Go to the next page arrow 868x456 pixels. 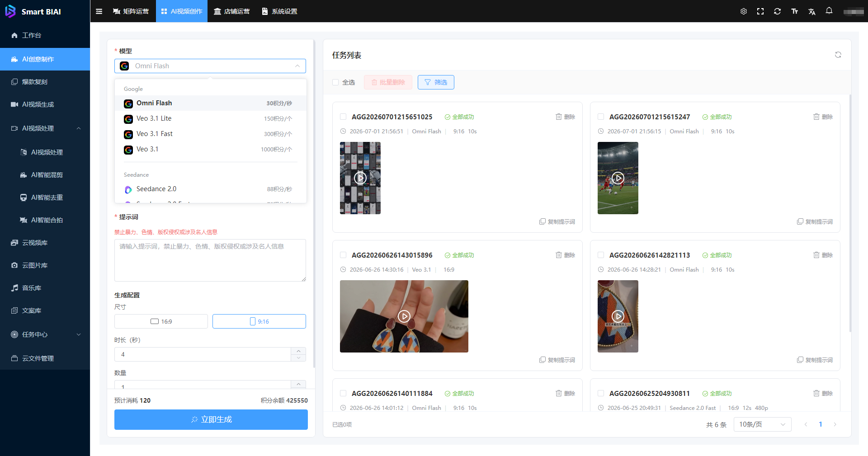[835, 424]
